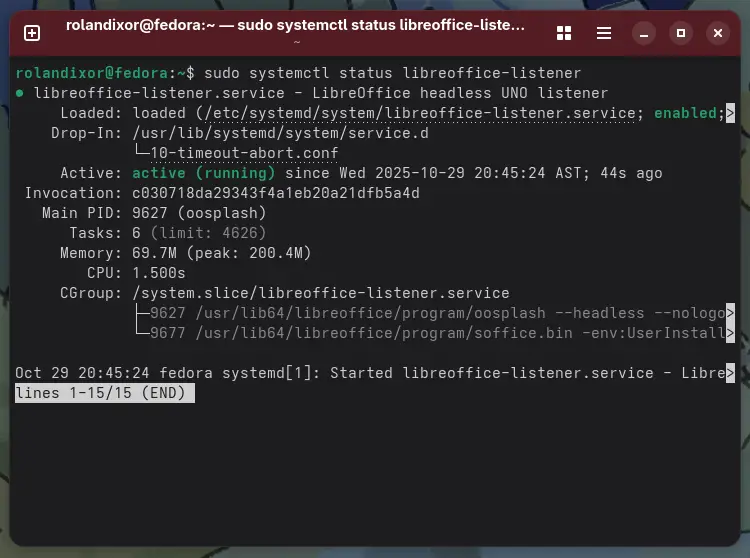
Task: Click the green "enabled" state text
Action: 685,113
